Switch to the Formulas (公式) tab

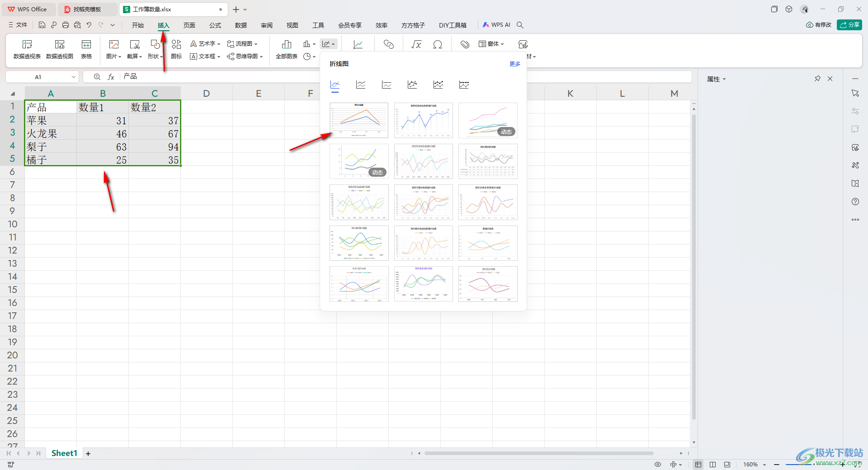(x=215, y=25)
